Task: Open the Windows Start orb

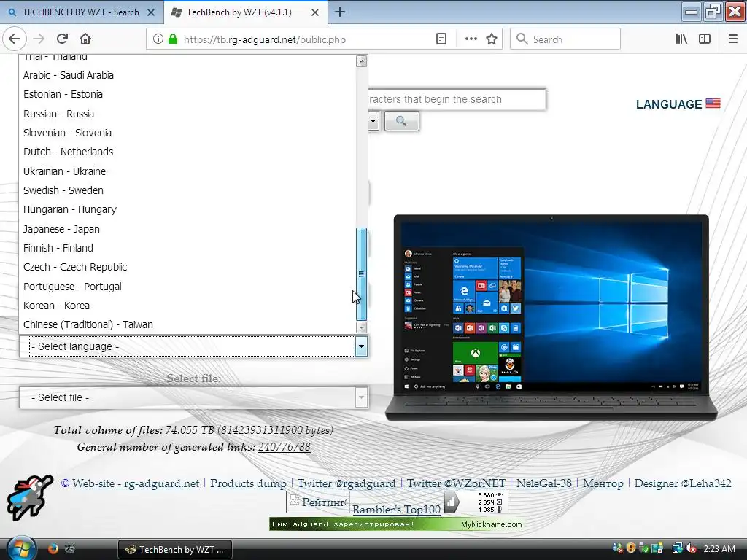Action: click(x=20, y=549)
